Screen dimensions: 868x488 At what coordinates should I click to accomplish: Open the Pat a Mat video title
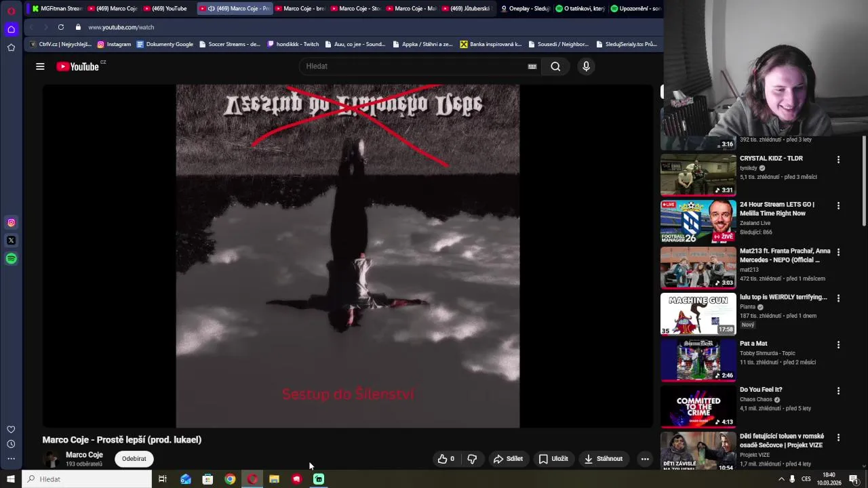pos(753,344)
